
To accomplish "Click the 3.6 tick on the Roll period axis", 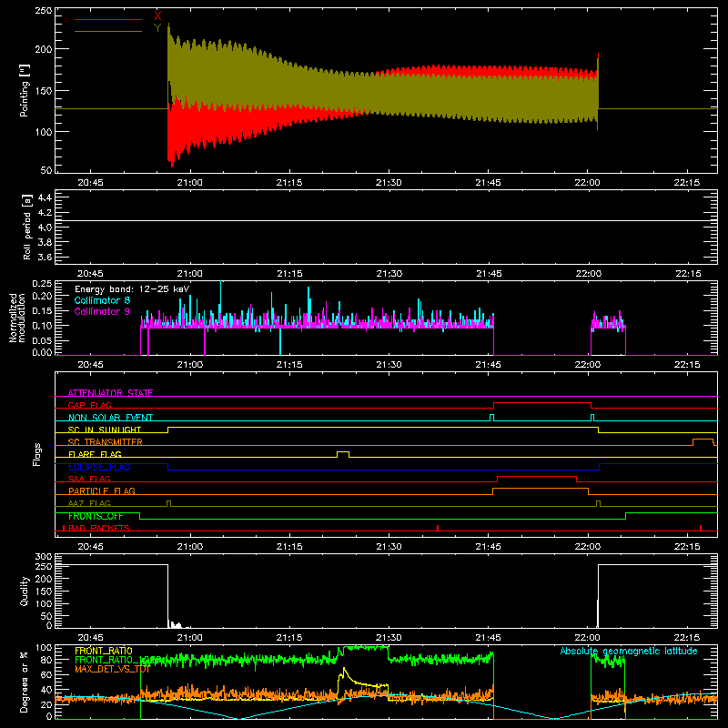I will coord(45,257).
